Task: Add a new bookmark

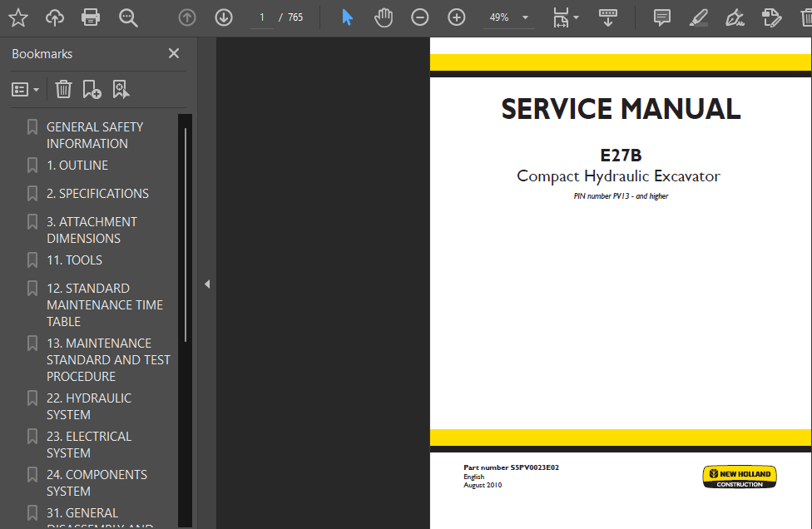Action: coord(92,89)
